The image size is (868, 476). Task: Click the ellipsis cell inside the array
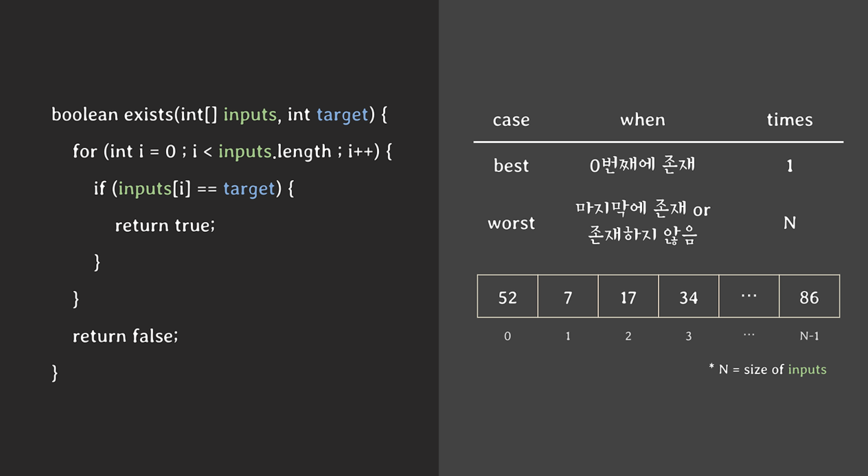pyautogui.click(x=749, y=296)
